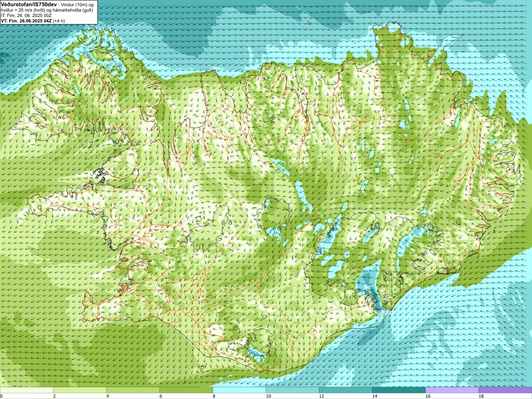This screenshot has width=532, height=399.
Task: Pick the 4–6 m/s green legend swatch
Action: (133, 390)
